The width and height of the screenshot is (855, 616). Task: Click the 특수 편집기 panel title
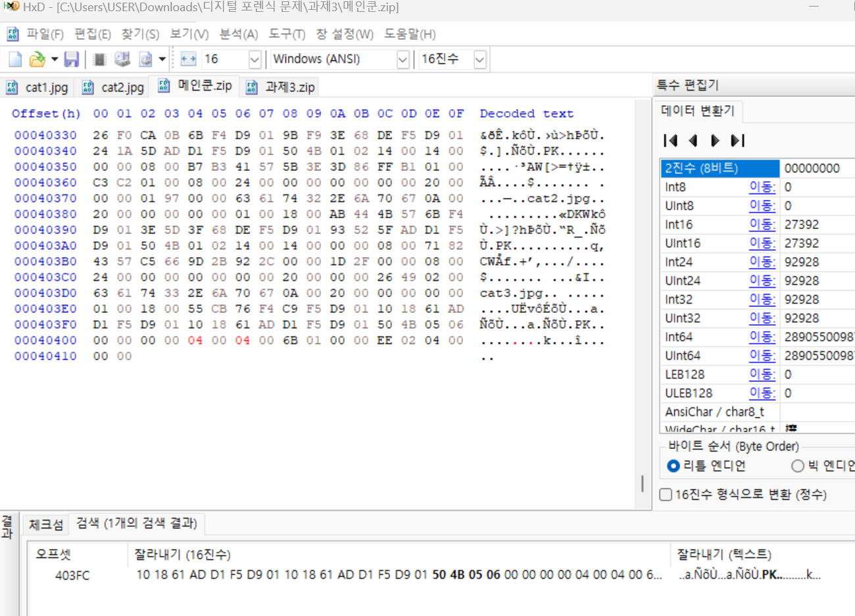(x=688, y=85)
